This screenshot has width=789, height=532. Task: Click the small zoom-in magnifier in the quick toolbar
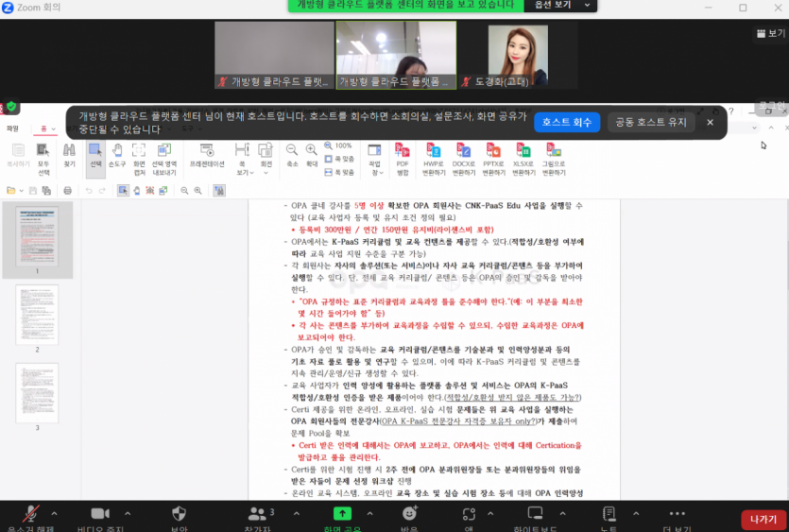click(198, 190)
